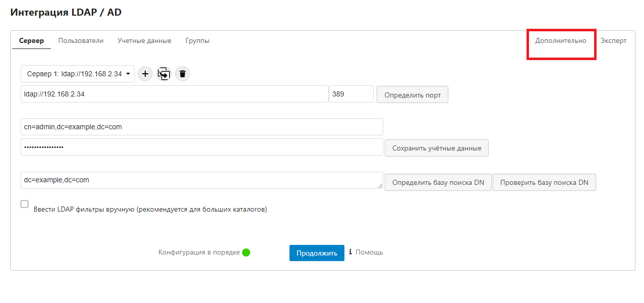Open the Учетные данные tab
Viewport: 644px width, 303px height.
144,41
